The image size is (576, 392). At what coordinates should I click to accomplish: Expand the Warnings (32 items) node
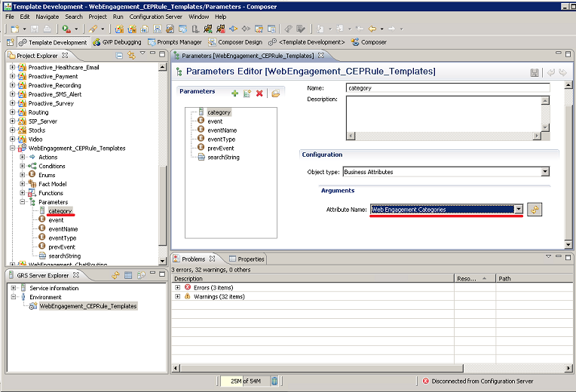pos(177,296)
